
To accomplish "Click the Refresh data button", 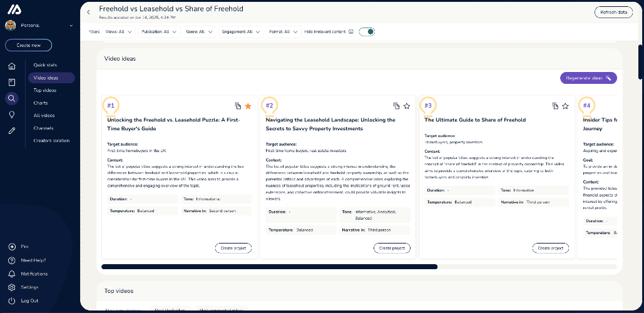I will (x=613, y=13).
